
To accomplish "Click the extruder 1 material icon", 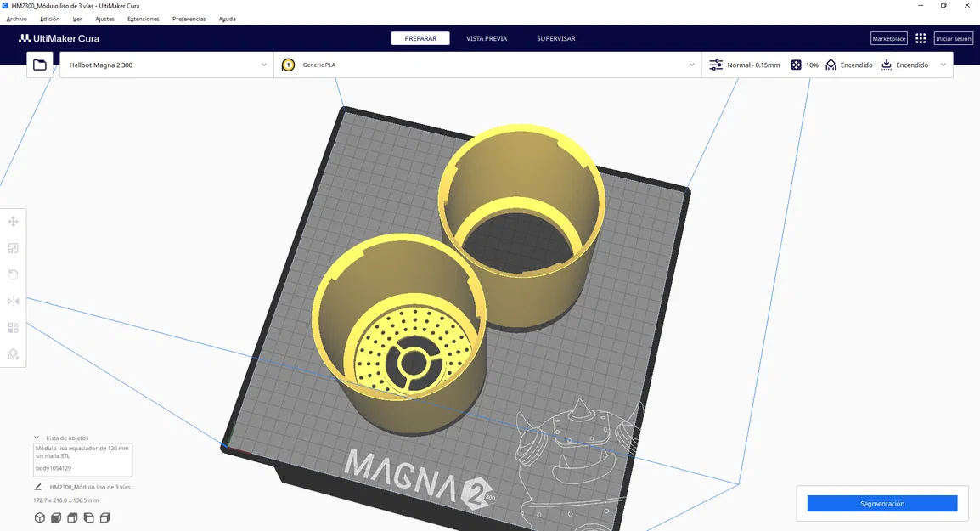I will (288, 65).
